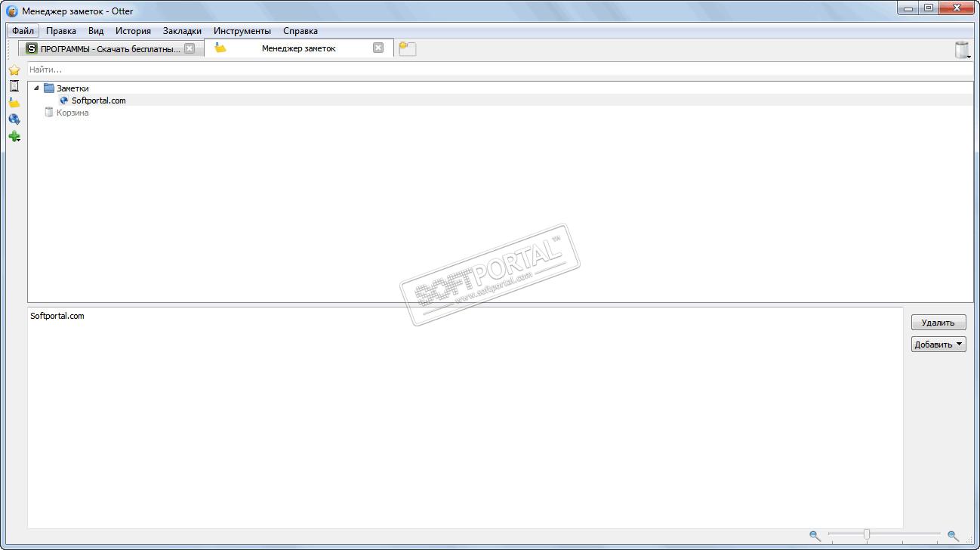The height and width of the screenshot is (550, 980).
Task: Collapse the Заметки folder tree arrow
Action: 36,88
